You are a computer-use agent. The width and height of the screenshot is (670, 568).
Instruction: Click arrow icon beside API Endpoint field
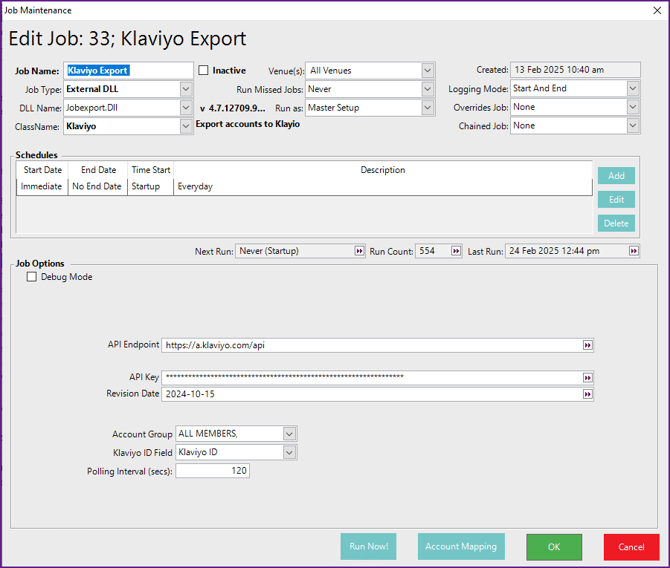click(x=588, y=345)
